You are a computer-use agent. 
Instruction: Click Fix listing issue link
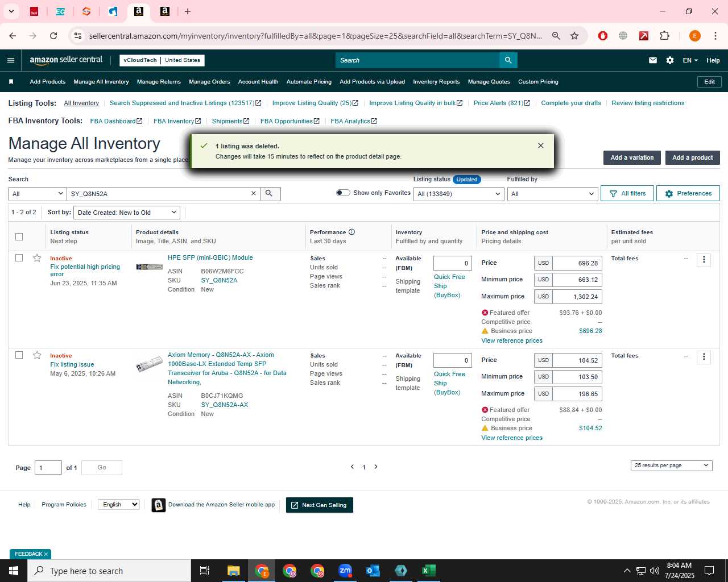click(x=72, y=364)
